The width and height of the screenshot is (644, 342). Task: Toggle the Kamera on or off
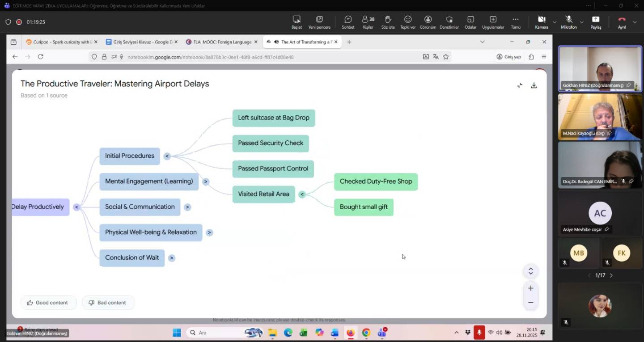(541, 21)
